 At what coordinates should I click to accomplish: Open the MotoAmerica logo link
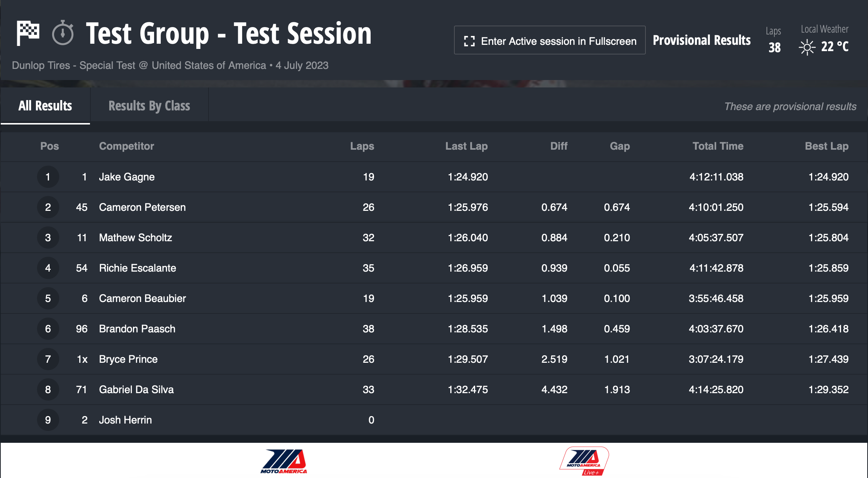284,461
